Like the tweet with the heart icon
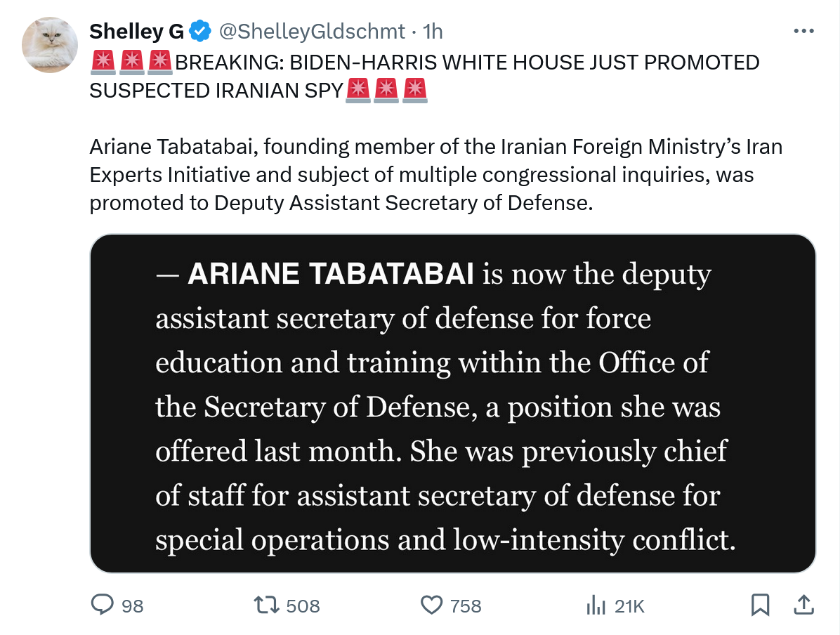The image size is (840, 635). click(431, 605)
